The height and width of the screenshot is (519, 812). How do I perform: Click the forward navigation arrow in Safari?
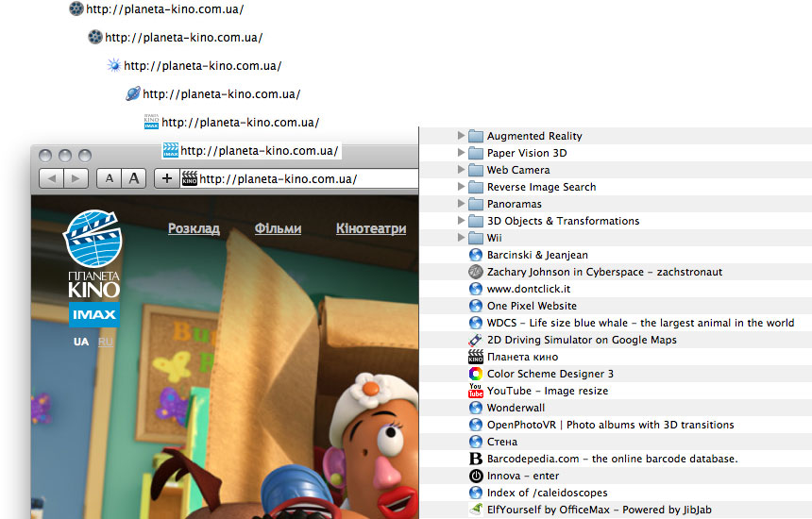(x=76, y=178)
